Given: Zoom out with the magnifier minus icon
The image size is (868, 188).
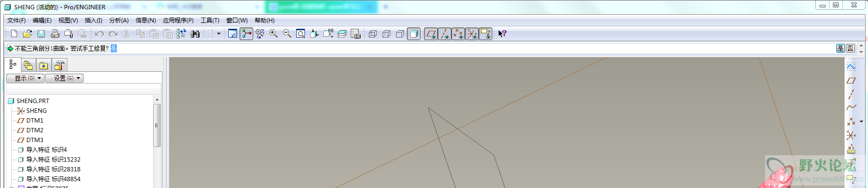Looking at the screenshot, I should (x=287, y=34).
